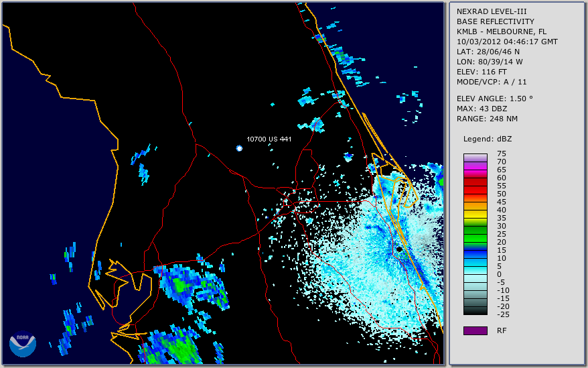Select the 'Legend: dBZ' heading
This screenshot has width=588, height=368.
point(488,139)
